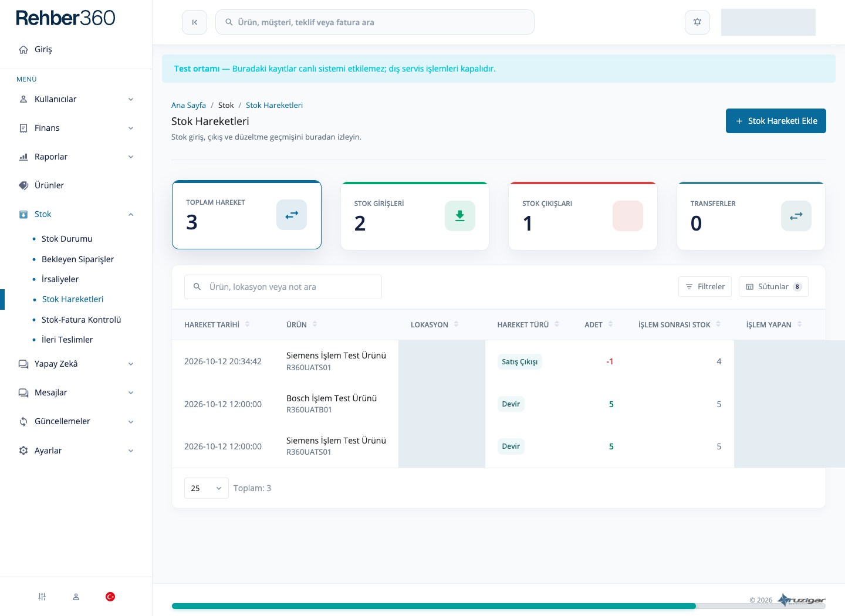This screenshot has height=616, width=845.
Task: Click the Stok Girişleri download icon
Action: click(460, 216)
